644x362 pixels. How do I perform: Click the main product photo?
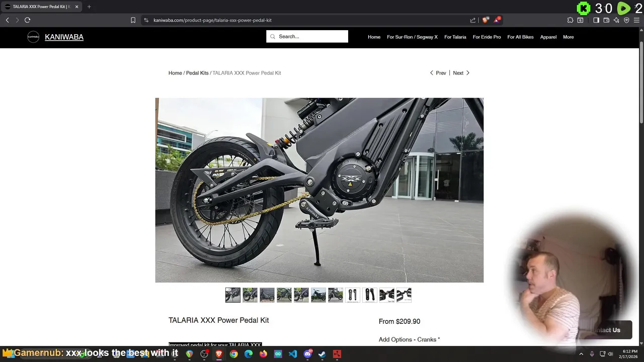[x=319, y=190]
